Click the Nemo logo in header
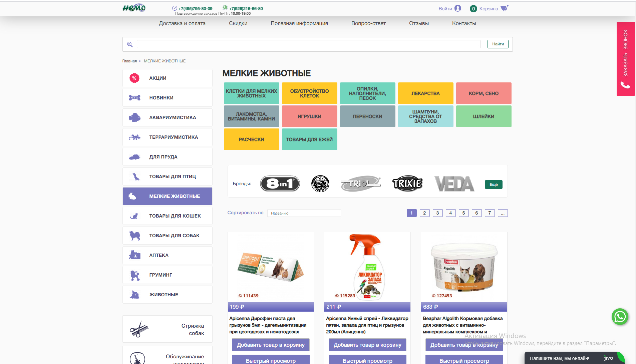This screenshot has width=636, height=364. (x=134, y=8)
